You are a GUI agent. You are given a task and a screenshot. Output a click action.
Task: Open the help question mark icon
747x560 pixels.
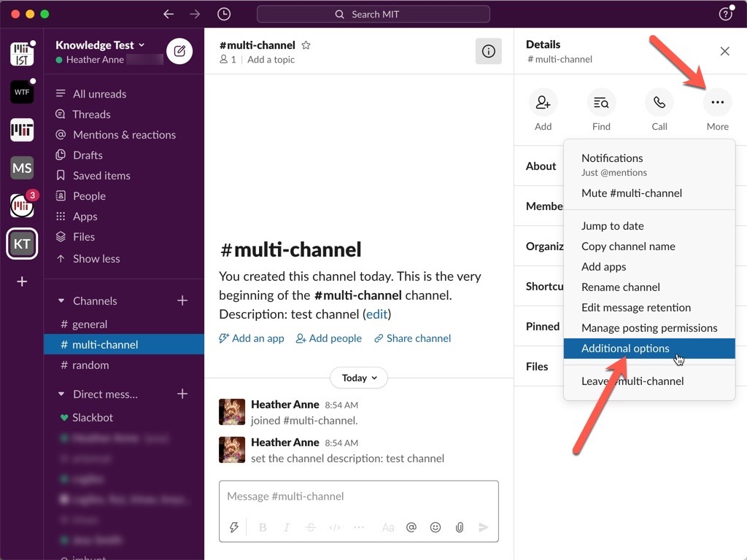coord(725,14)
